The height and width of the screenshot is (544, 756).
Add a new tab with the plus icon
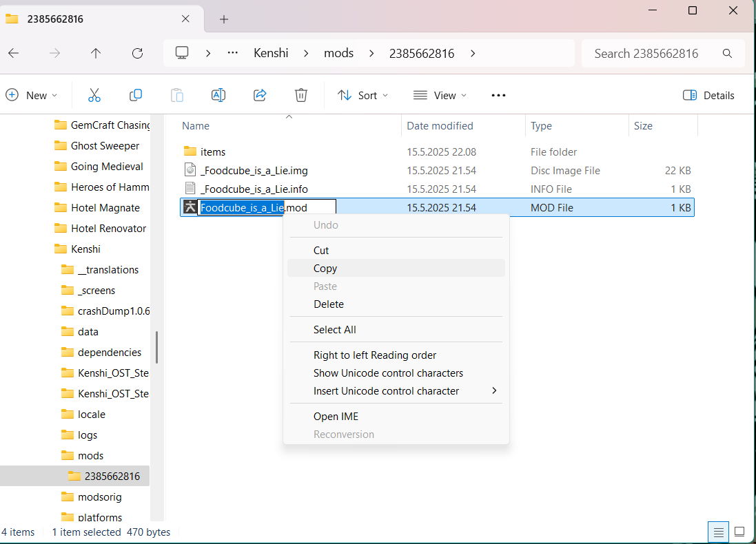(x=224, y=19)
